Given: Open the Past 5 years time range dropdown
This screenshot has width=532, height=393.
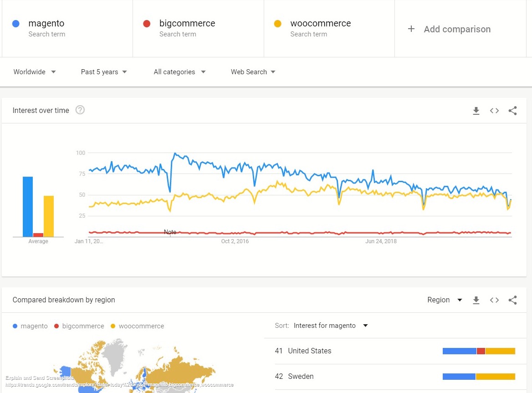Looking at the screenshot, I should (104, 72).
